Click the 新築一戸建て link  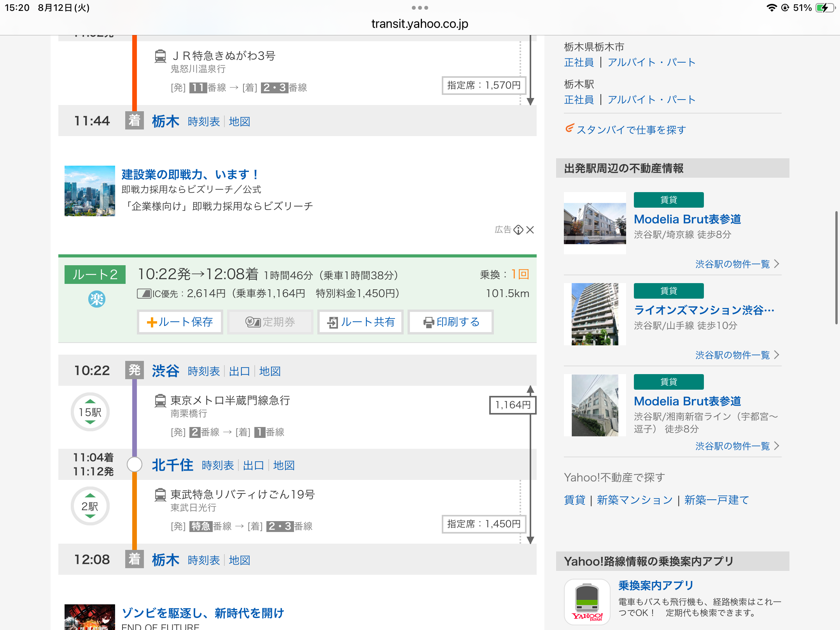717,500
